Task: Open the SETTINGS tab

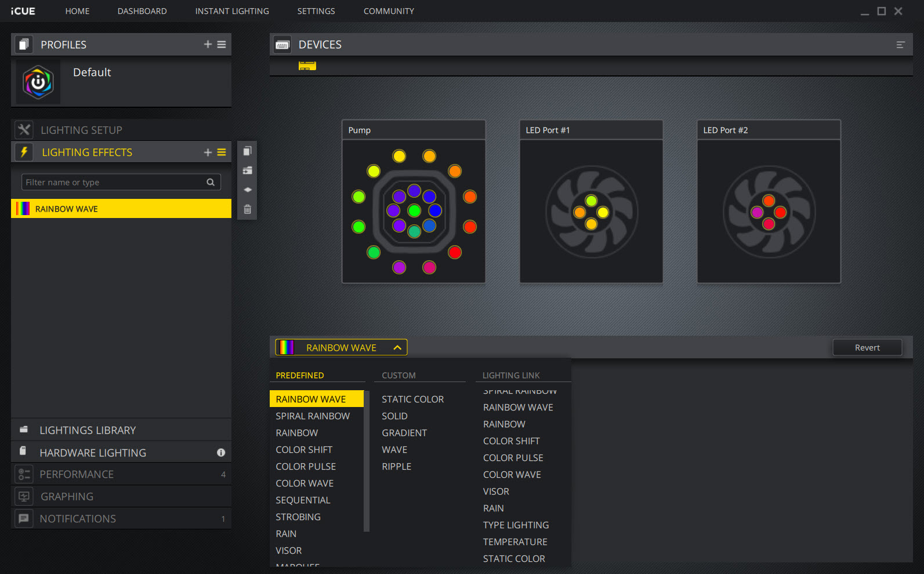Action: [316, 11]
